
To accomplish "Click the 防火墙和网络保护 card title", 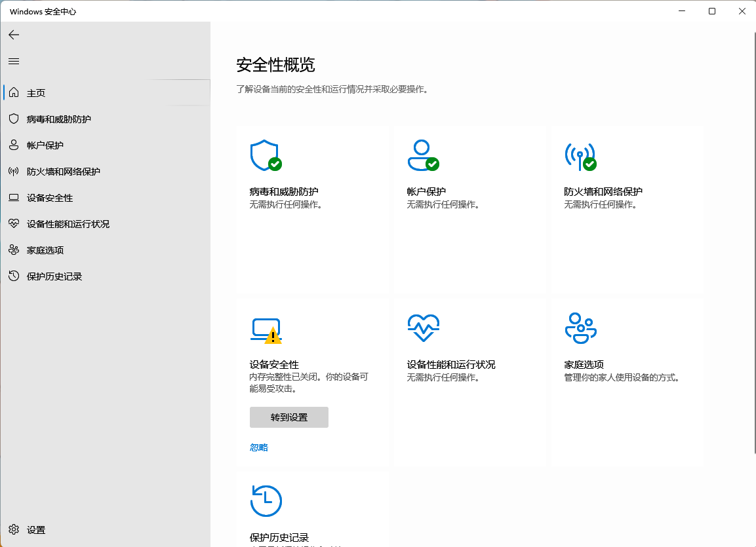I will click(x=603, y=192).
